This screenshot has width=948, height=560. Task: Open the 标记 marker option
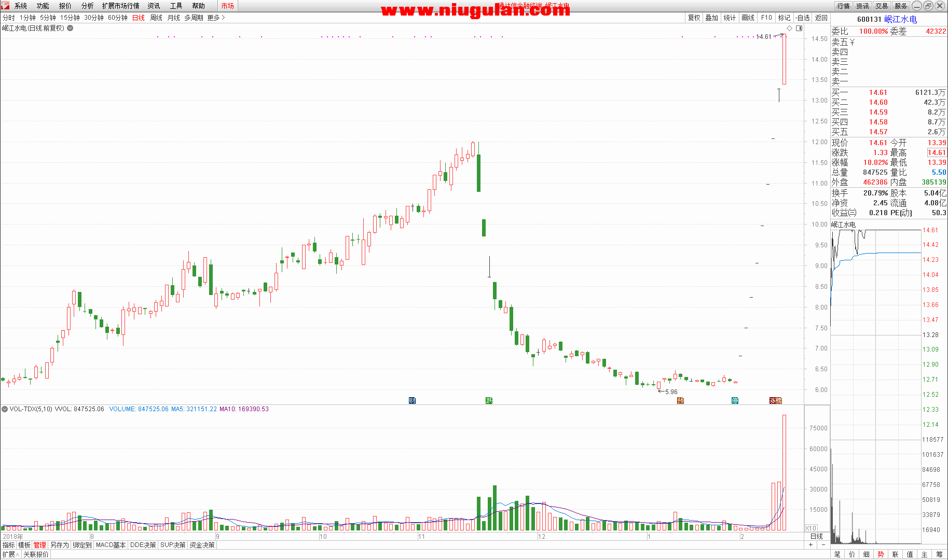tap(785, 18)
